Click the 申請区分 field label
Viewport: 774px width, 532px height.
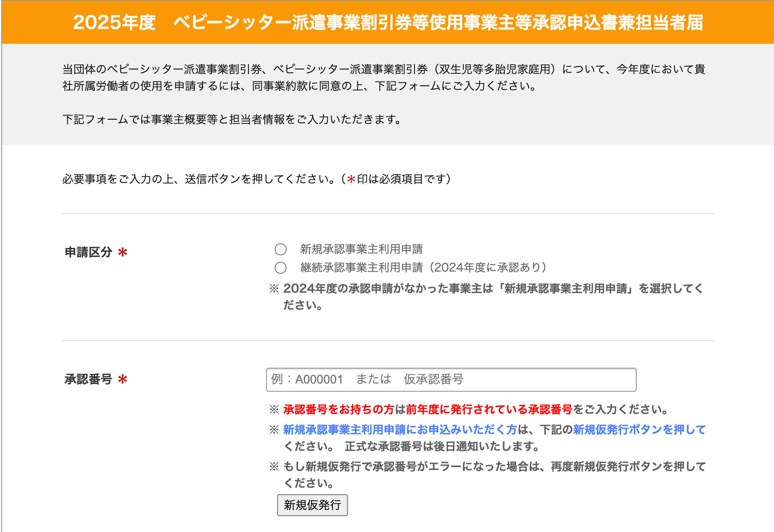tap(88, 252)
